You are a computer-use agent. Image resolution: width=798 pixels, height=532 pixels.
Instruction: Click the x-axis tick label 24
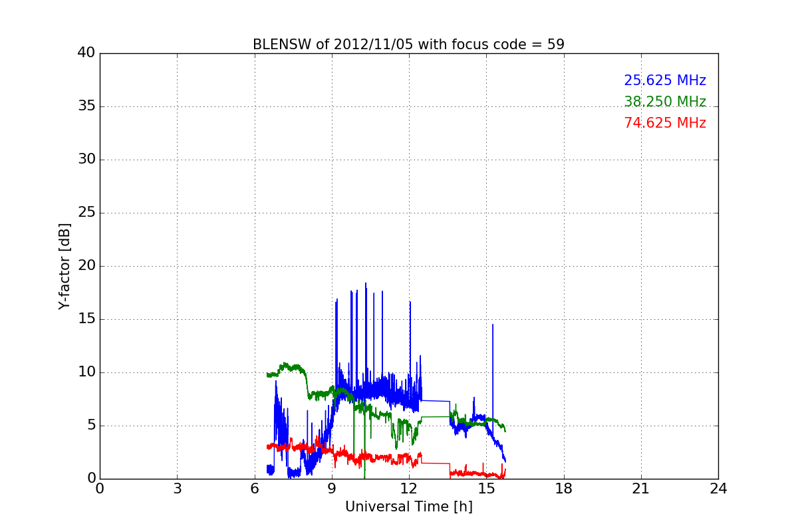click(718, 489)
